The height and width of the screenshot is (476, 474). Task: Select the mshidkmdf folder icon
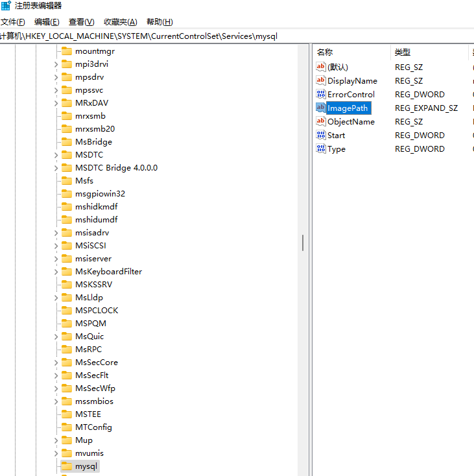pyautogui.click(x=66, y=206)
